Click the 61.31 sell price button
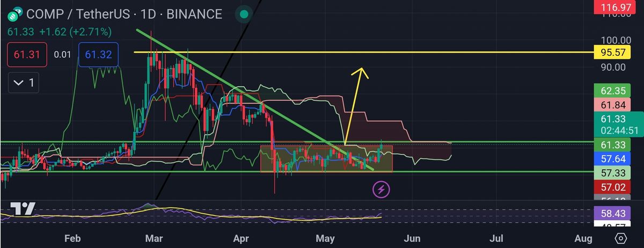Image resolution: width=644 pixels, height=248 pixels. click(x=27, y=55)
